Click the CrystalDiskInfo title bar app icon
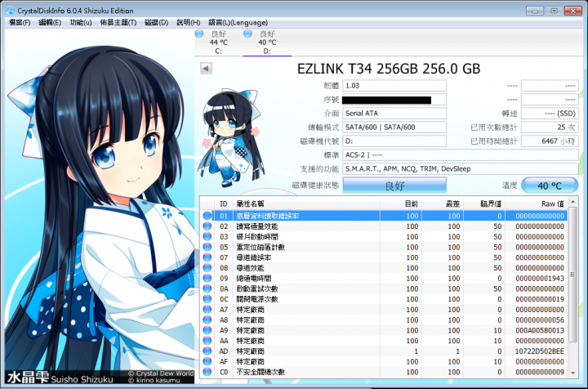The width and height of the screenshot is (588, 389). pos(10,11)
